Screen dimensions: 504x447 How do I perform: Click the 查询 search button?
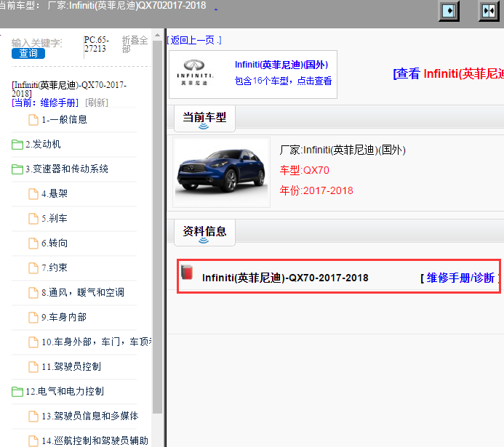[28, 53]
